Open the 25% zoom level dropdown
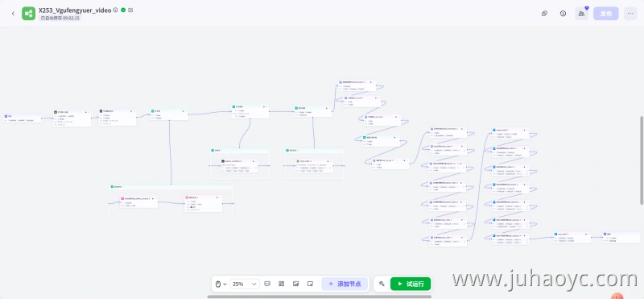 point(245,284)
